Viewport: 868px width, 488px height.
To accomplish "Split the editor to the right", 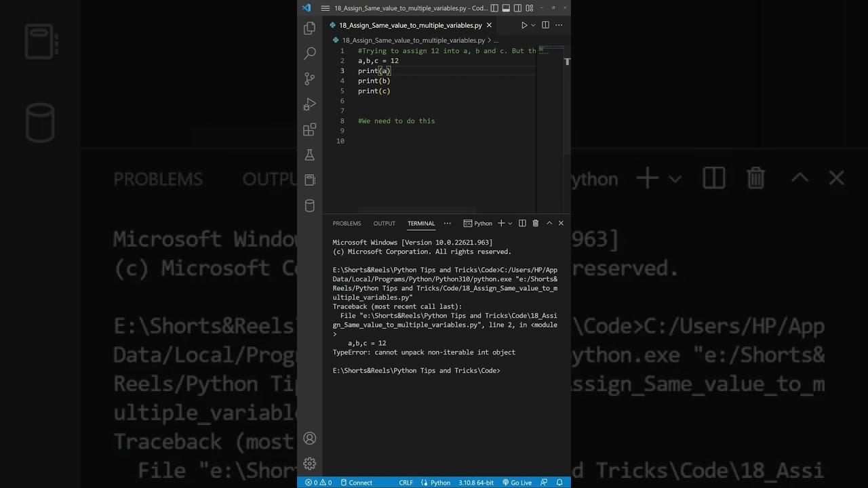I will pyautogui.click(x=545, y=25).
